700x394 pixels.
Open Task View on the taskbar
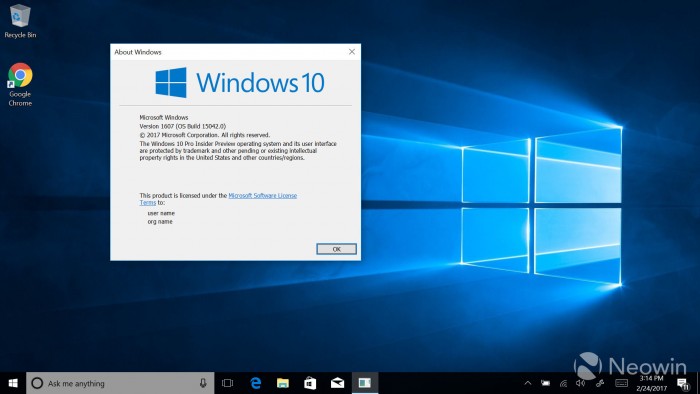point(227,383)
